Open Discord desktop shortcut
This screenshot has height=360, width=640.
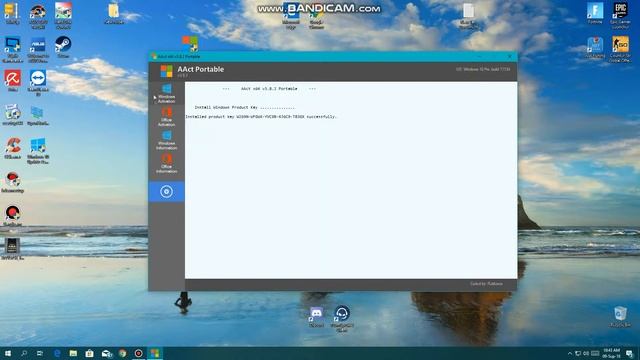click(316, 317)
